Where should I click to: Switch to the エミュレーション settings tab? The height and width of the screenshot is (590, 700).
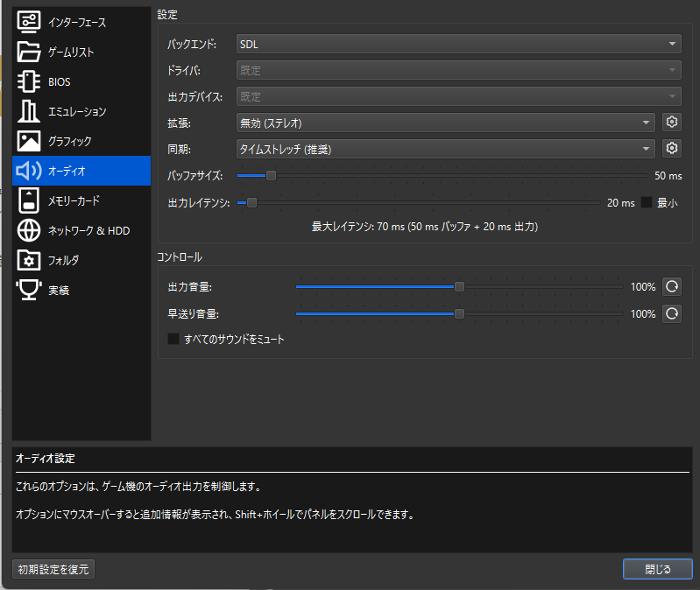click(77, 111)
